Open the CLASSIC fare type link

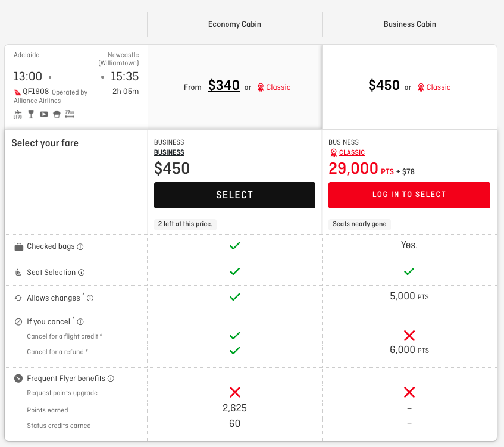coord(352,152)
